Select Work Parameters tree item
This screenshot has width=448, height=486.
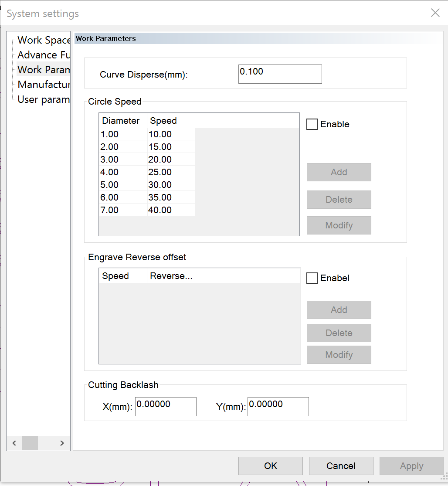(44, 70)
